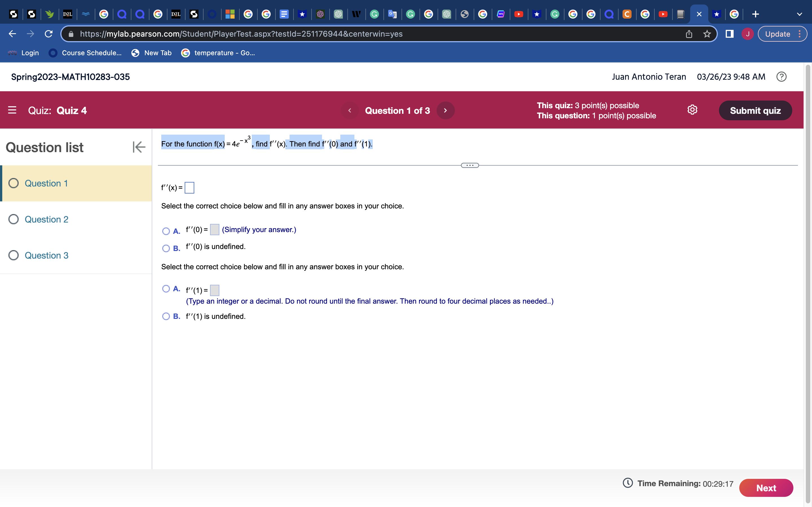812x507 pixels.
Task: Click the f''(x) answer input box
Action: (189, 188)
